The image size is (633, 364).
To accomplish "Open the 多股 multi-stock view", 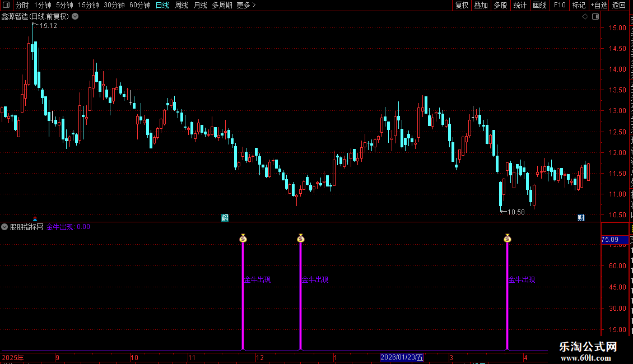I will pos(501,5).
